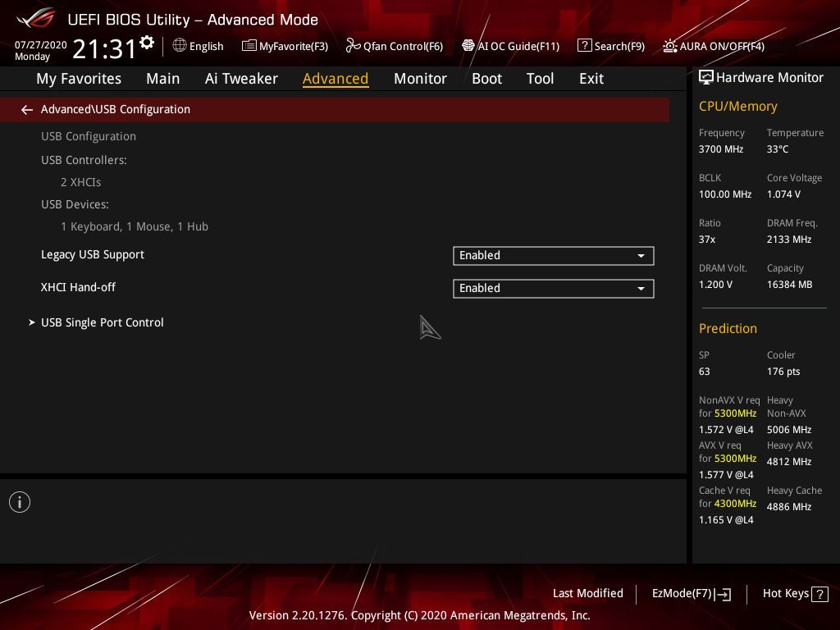The image size is (840, 630).
Task: Click the Qfan Control fan icon
Action: tap(353, 46)
